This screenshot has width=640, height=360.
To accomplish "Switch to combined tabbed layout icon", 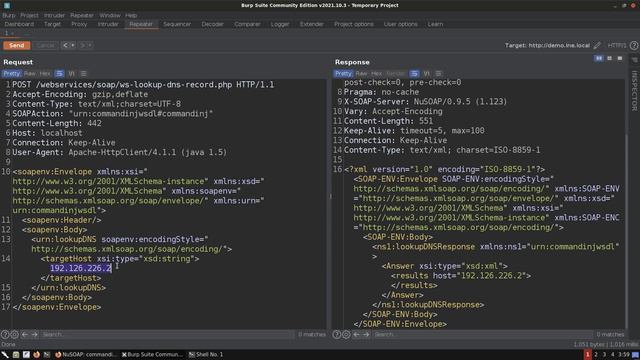I will pyautogui.click(x=620, y=59).
